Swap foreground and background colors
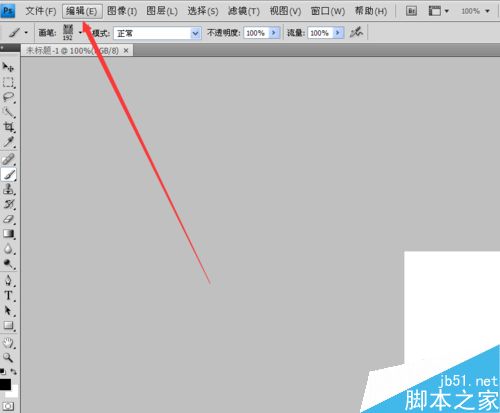500x413 pixels. 14,371
